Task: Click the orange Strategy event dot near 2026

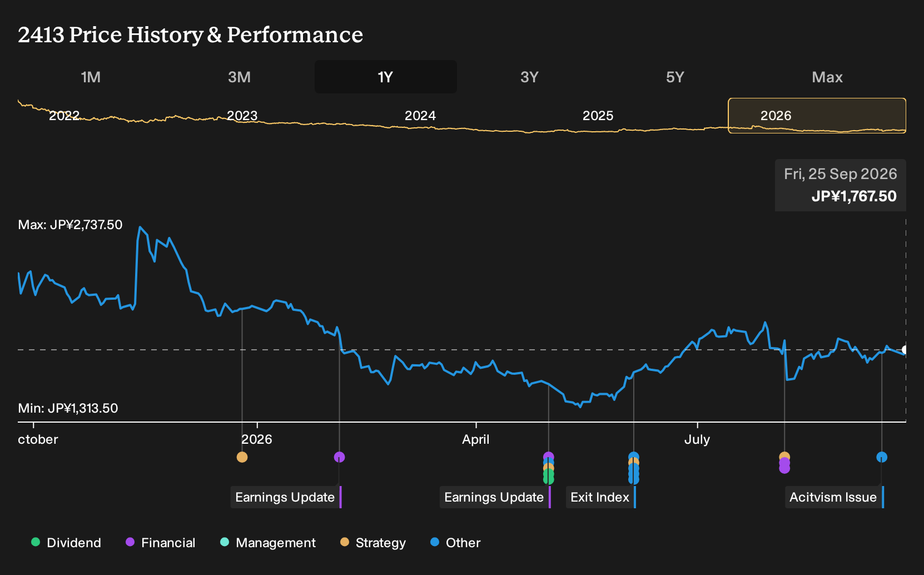Action: coord(242,457)
